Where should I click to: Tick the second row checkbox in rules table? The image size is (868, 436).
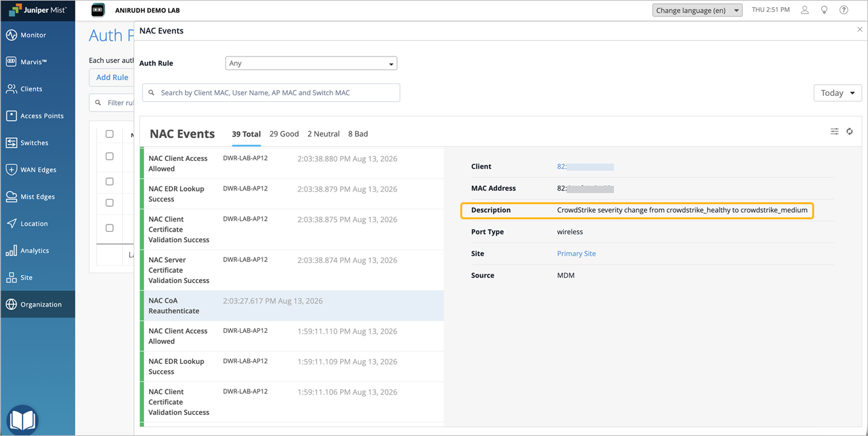point(110,181)
